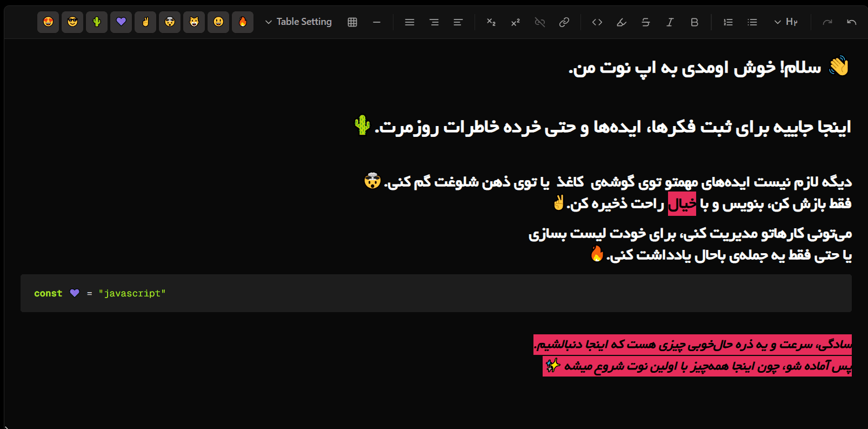868x429 pixels.
Task: Click the 'const' keyword in code block
Action: tap(48, 293)
